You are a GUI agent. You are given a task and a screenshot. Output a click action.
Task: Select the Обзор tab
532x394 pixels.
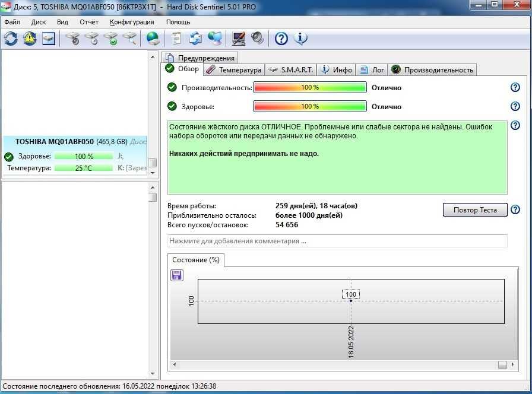click(182, 69)
